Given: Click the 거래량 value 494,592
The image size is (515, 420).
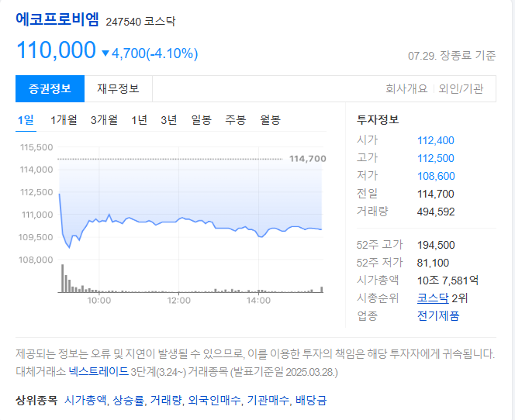Looking at the screenshot, I should point(436,212).
